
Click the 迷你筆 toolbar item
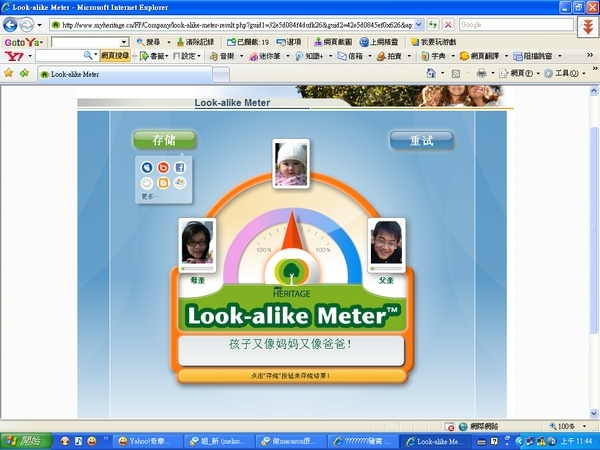[x=266, y=56]
